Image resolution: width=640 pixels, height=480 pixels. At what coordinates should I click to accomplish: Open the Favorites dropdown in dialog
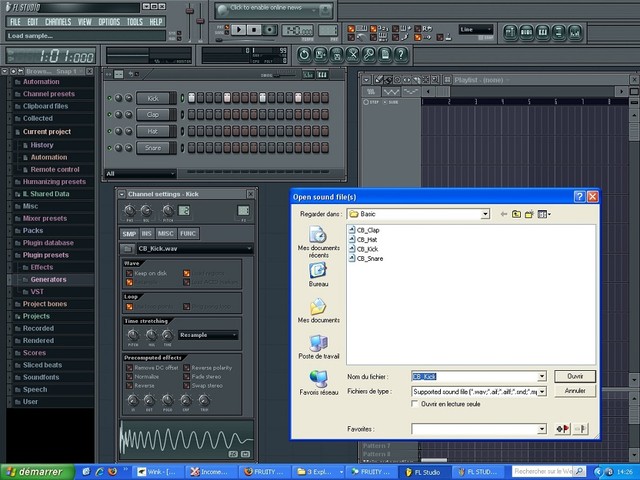pyautogui.click(x=542, y=429)
